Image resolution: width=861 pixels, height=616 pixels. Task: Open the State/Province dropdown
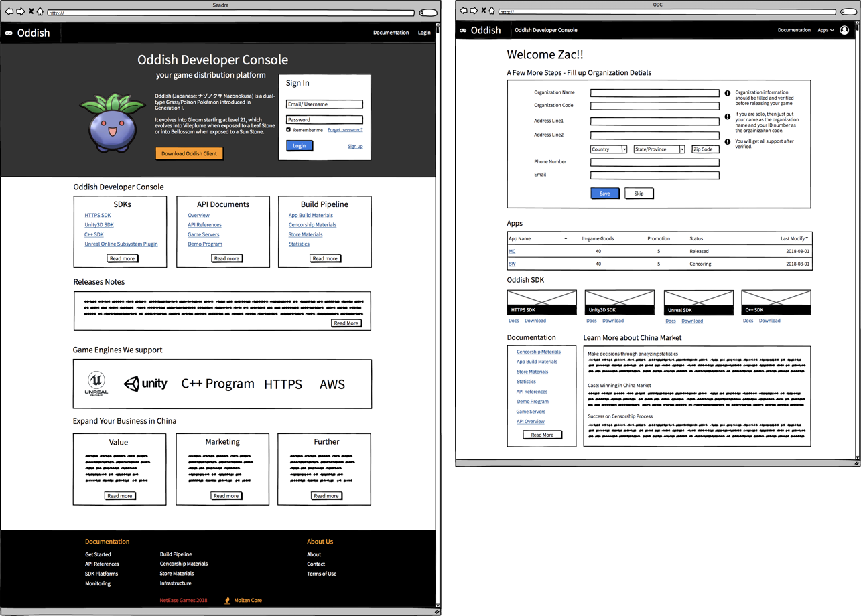[x=659, y=149]
